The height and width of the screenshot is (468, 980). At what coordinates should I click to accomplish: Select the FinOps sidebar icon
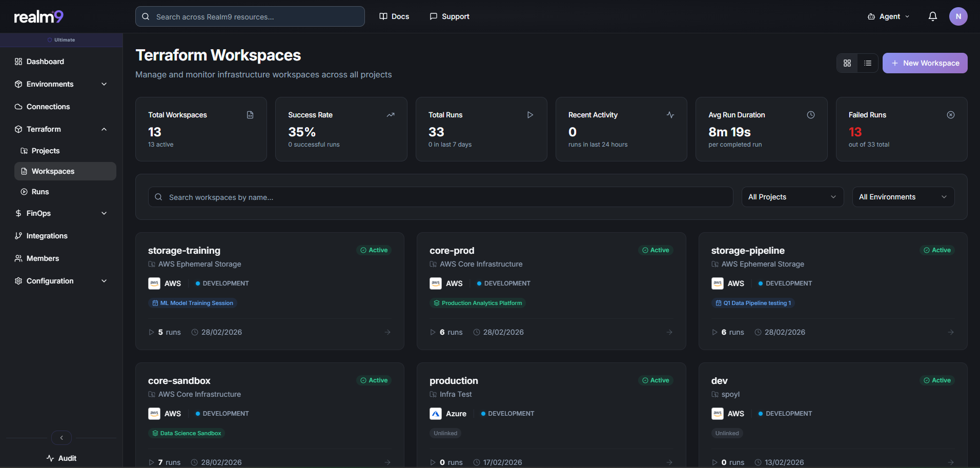coord(17,213)
